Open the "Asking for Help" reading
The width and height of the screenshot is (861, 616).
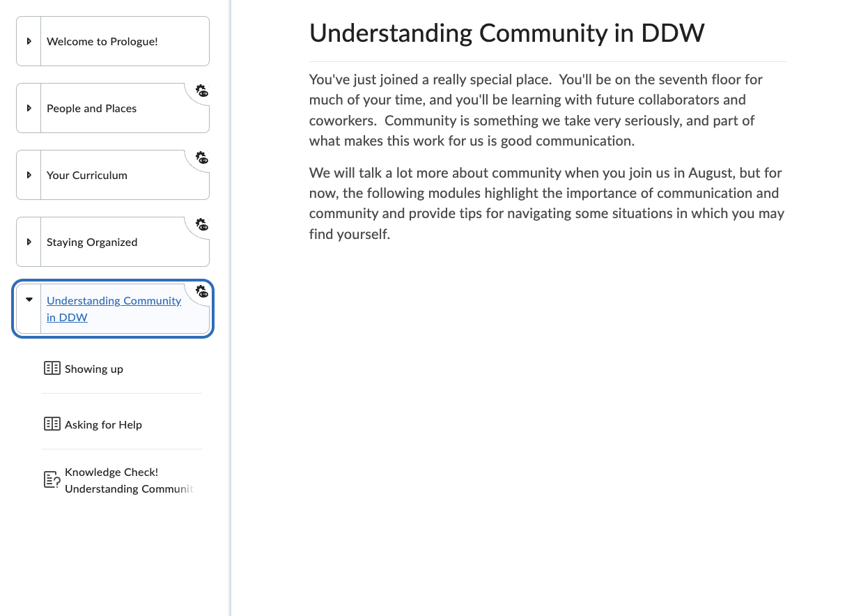[x=103, y=424]
